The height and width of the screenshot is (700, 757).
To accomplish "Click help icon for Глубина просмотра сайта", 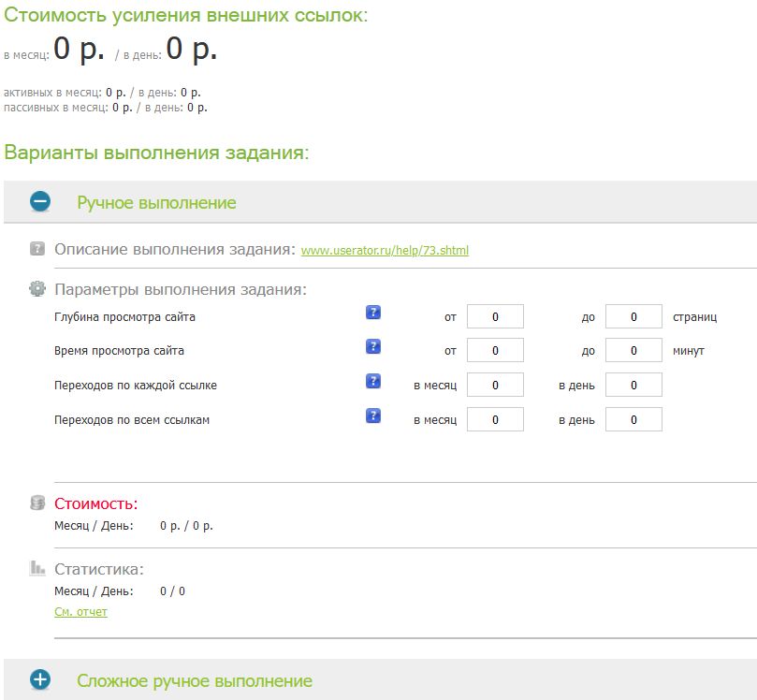I will click(373, 313).
